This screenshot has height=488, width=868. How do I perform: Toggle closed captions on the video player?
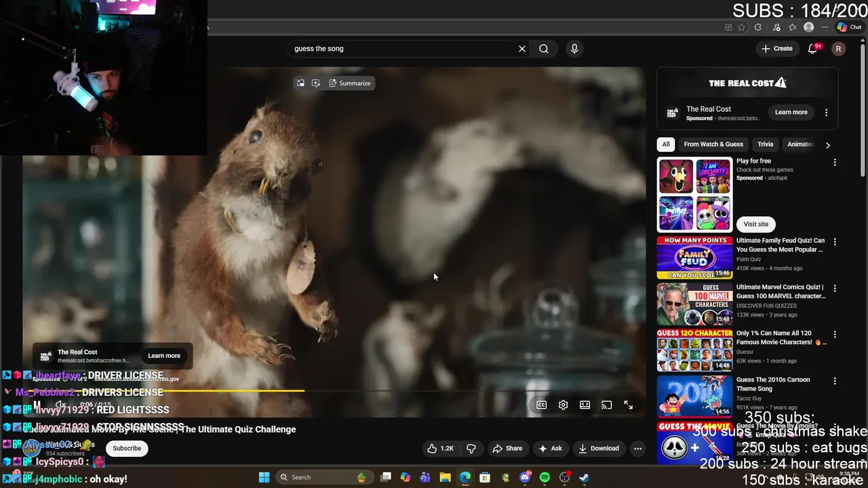click(x=542, y=405)
